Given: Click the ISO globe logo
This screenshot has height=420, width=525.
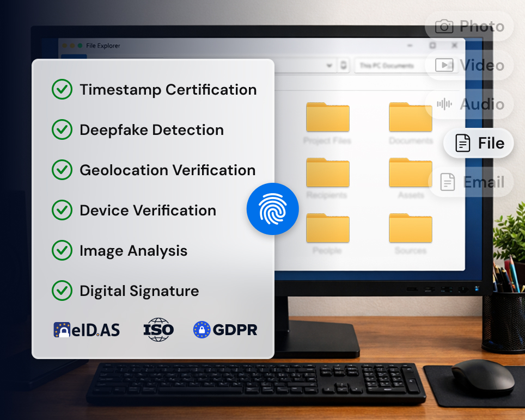Looking at the screenshot, I should click(x=158, y=330).
